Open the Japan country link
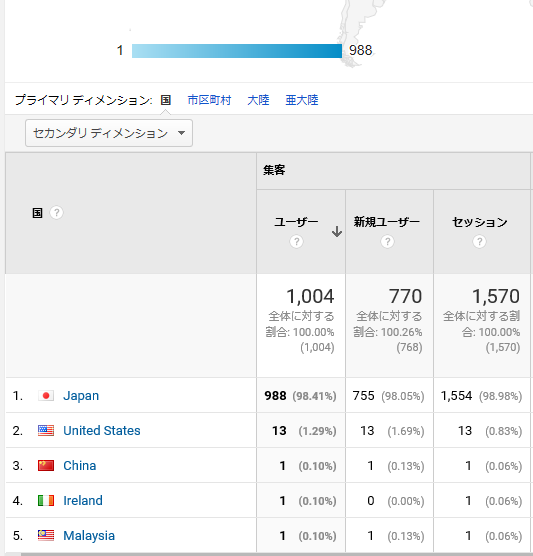This screenshot has height=556, width=533. pos(81,396)
